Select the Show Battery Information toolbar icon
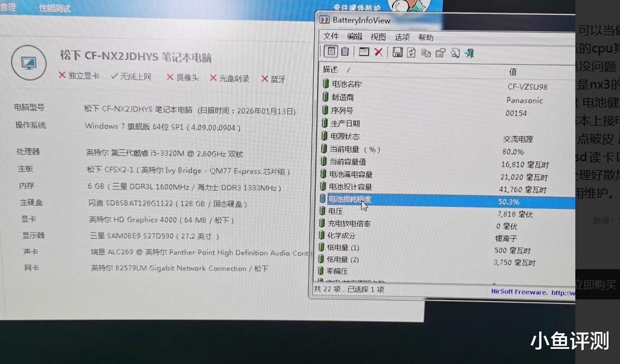 click(x=331, y=51)
